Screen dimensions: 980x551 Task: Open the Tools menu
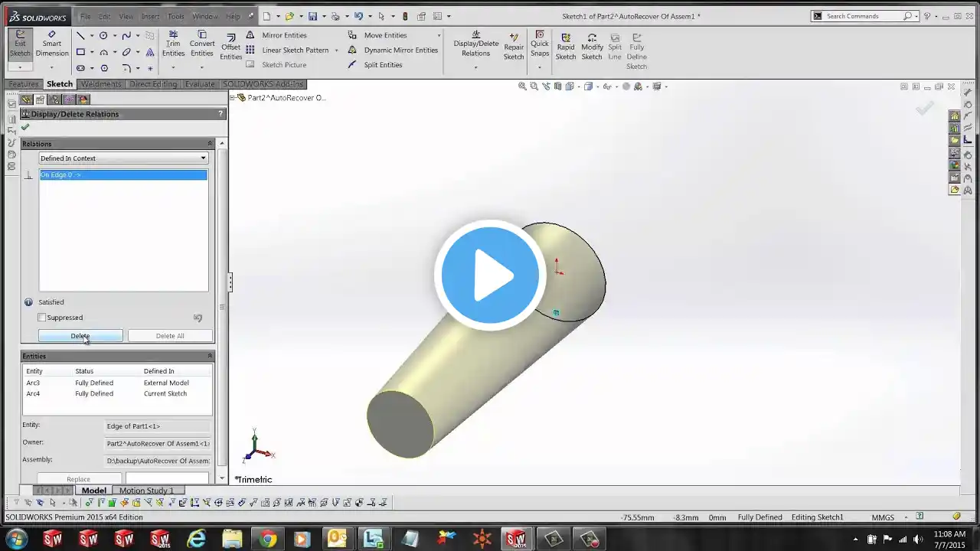[x=175, y=16]
